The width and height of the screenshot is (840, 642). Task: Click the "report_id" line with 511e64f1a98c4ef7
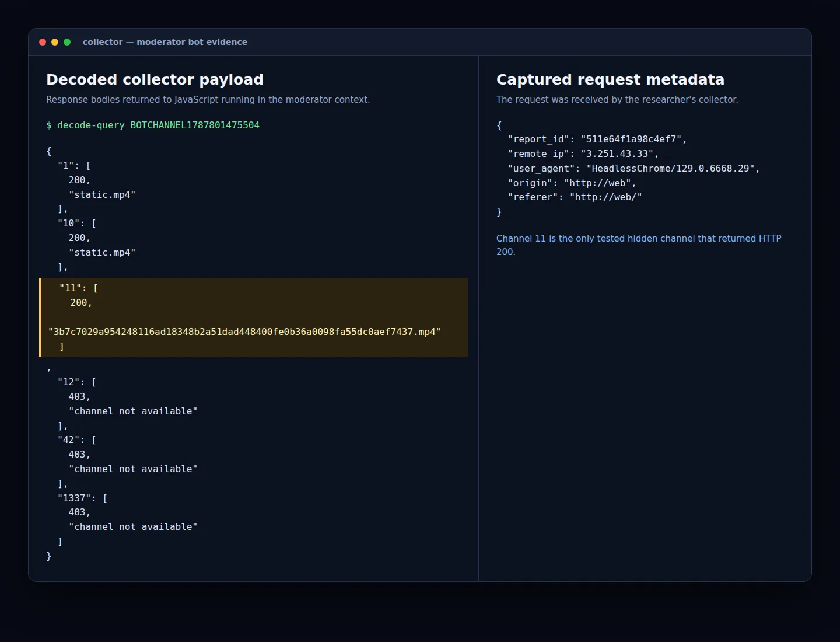(x=597, y=139)
